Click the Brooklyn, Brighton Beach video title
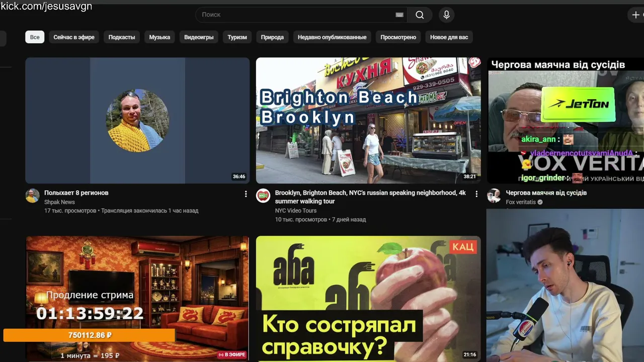This screenshot has height=362, width=644. pyautogui.click(x=370, y=197)
